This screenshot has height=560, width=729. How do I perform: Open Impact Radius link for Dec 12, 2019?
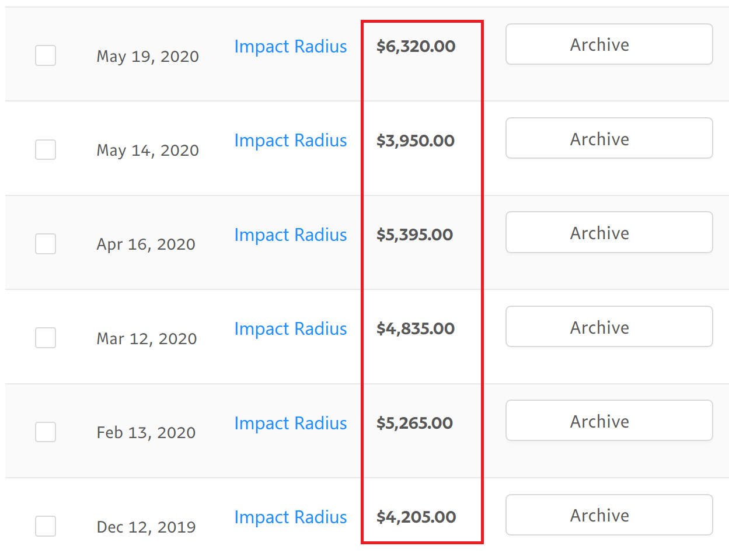click(291, 517)
